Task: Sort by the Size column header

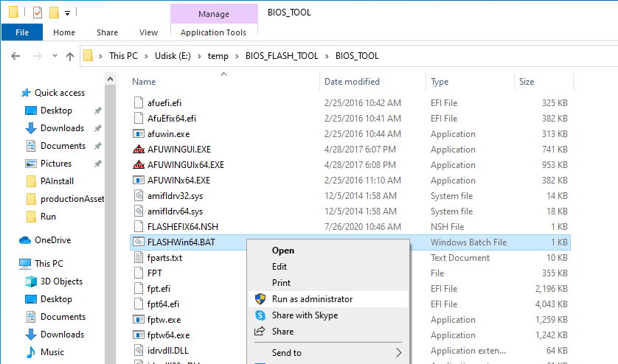Action: pos(527,82)
